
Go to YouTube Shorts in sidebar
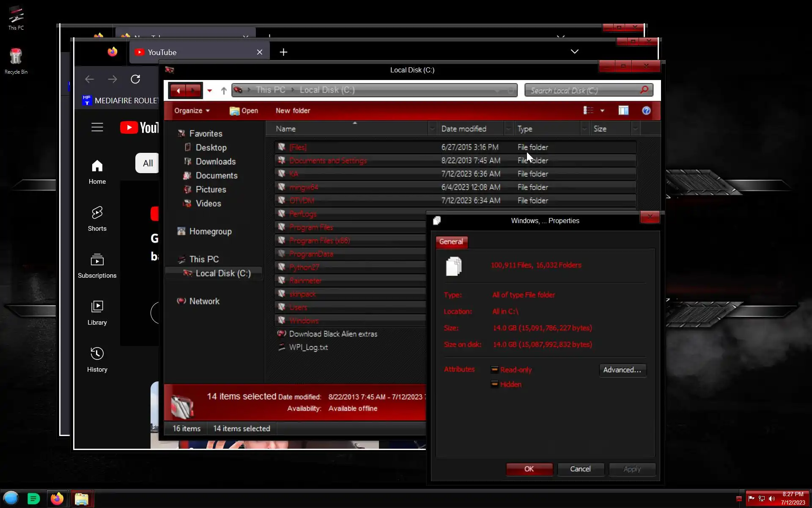coord(97,218)
